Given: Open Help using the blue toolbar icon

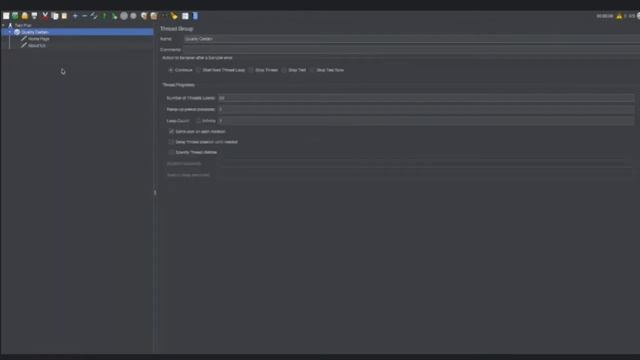Looking at the screenshot, I should [x=195, y=16].
